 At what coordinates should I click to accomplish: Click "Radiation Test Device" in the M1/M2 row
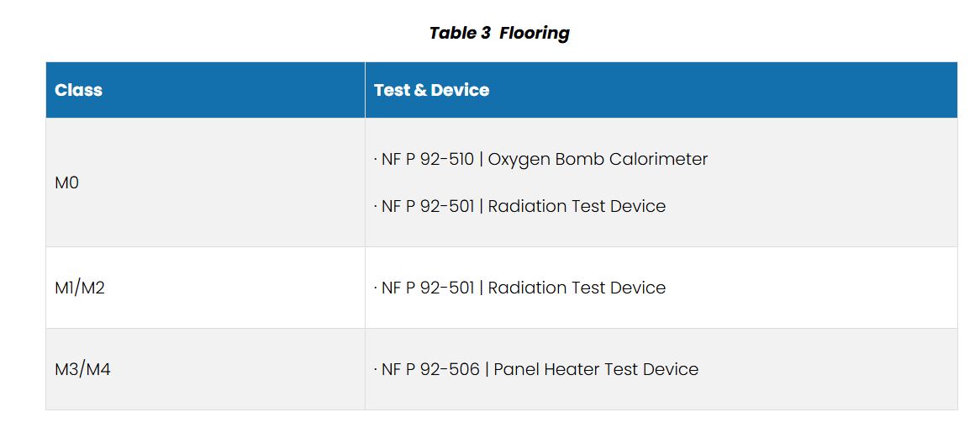[x=577, y=288]
